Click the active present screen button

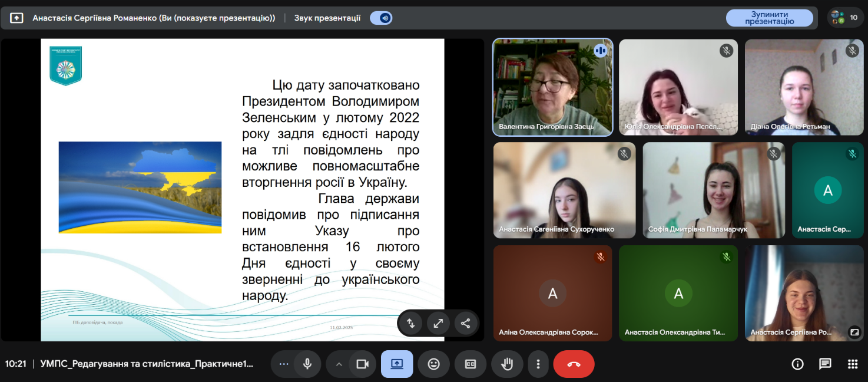(396, 364)
